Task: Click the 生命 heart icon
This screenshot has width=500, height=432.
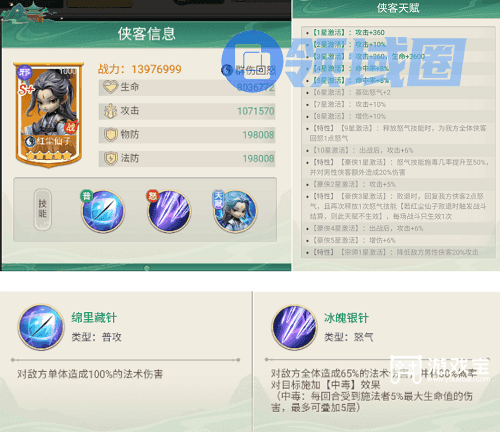Action: point(110,87)
